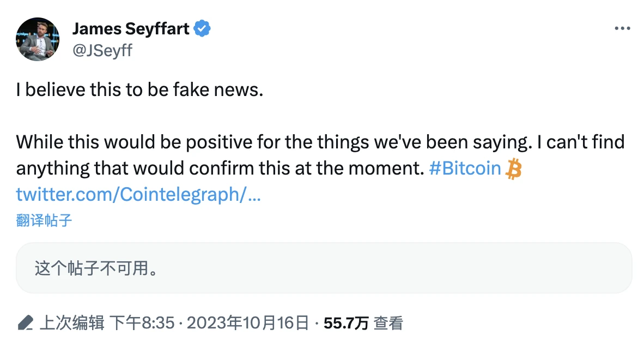Follow the twitter.com/Cointelegraph link
This screenshot has height=347, width=644.
point(138,194)
